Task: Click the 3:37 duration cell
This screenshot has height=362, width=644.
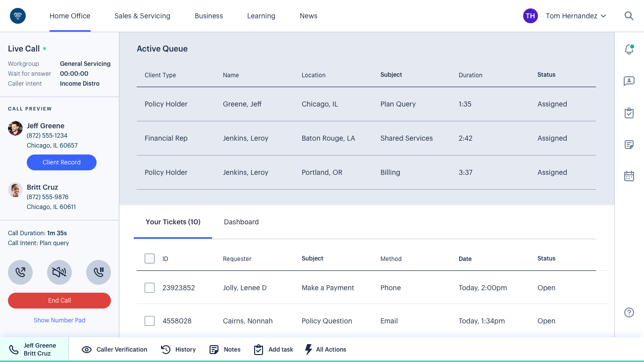Action: point(466,172)
